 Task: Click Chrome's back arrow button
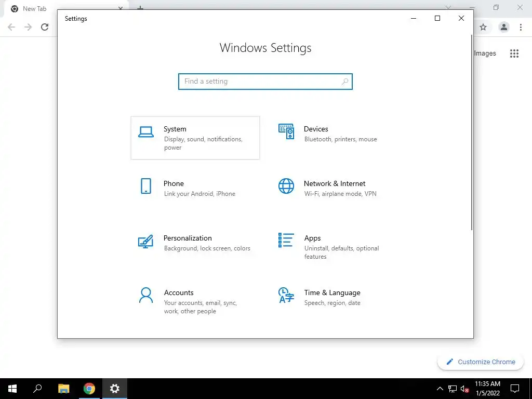coord(11,27)
